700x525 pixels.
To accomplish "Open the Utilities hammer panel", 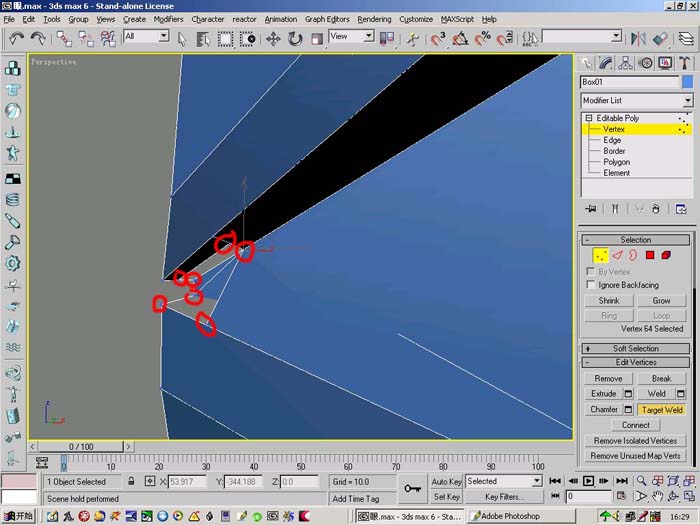I will pyautogui.click(x=684, y=63).
